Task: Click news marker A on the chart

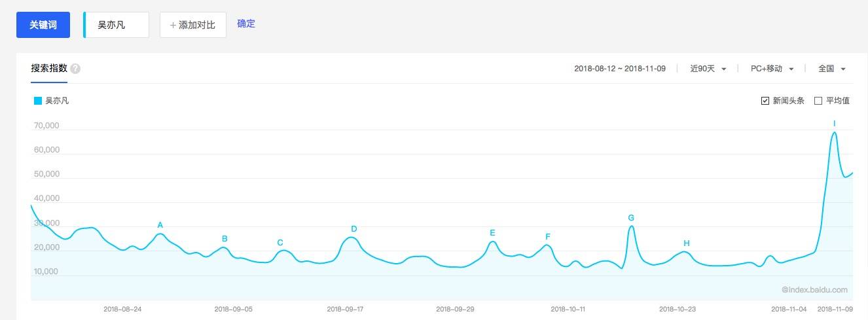Action: click(160, 225)
